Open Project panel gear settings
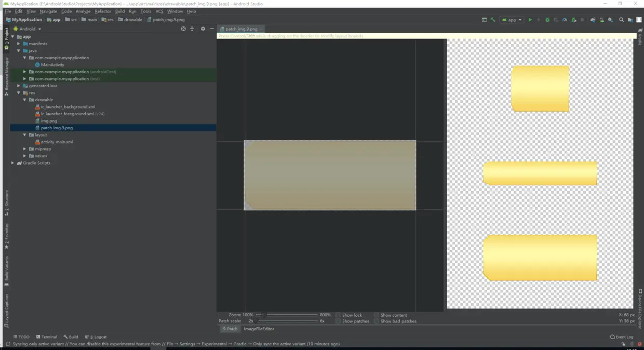Viewport: 644px width, 350px height. [x=203, y=29]
